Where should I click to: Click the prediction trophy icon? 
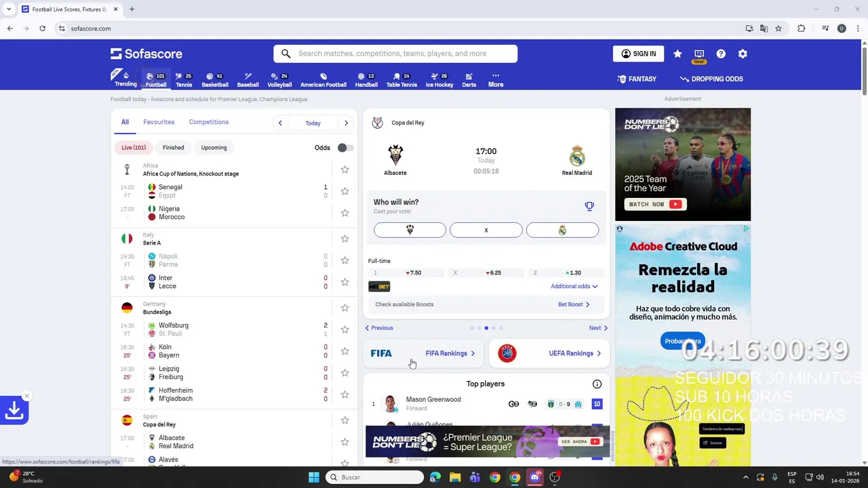[589, 206]
